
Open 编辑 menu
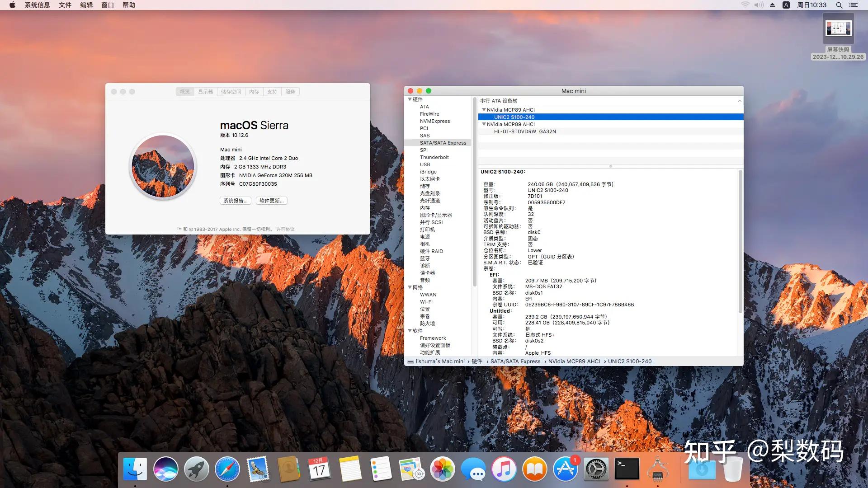tap(86, 5)
